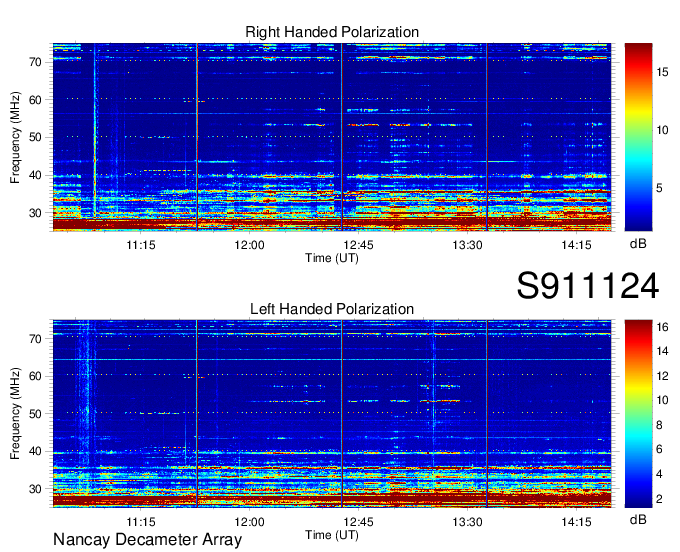Click the 2 label on Left Handed colorbar

coord(659,499)
